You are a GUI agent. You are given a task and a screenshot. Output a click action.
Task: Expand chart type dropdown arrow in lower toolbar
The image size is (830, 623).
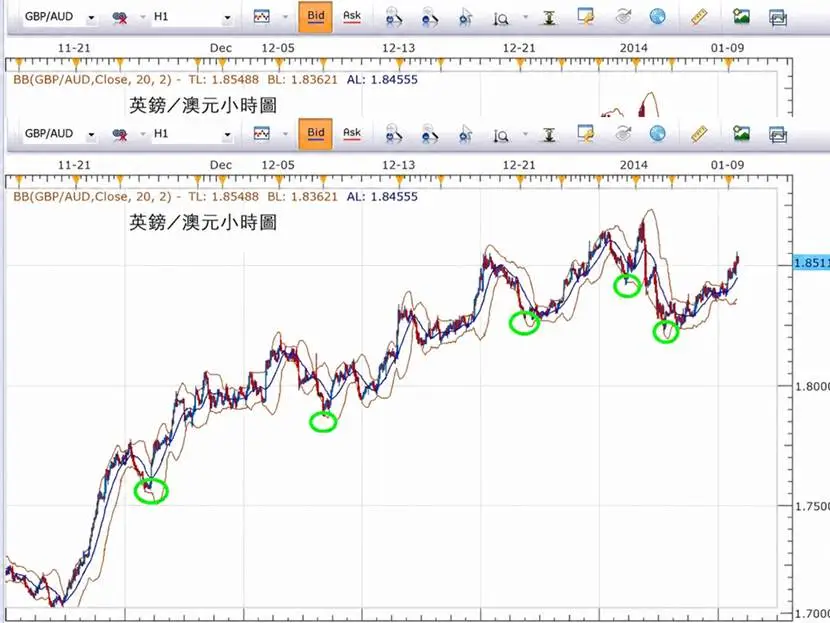coord(285,134)
